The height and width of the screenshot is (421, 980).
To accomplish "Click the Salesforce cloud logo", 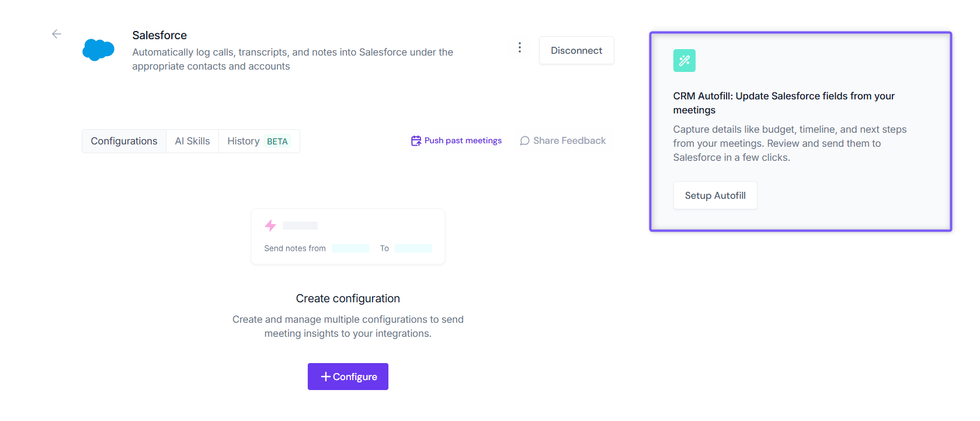I will 98,50.
